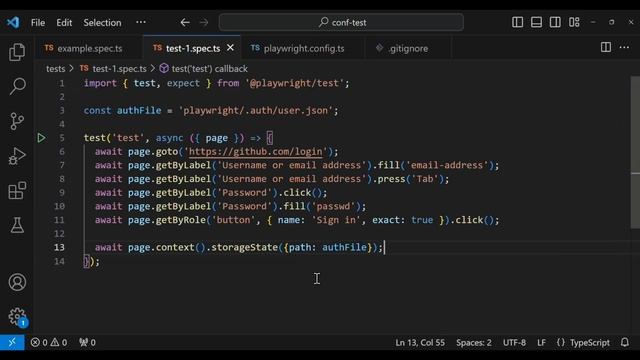Image resolution: width=640 pixels, height=360 pixels.
Task: Open the Run and Debug view
Action: 17,156
